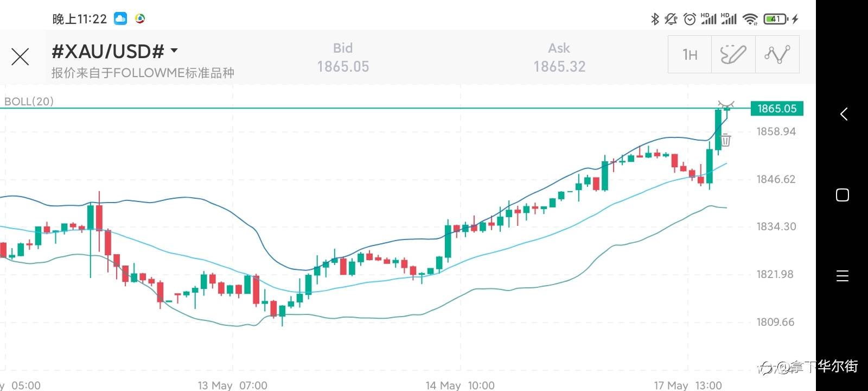
Task: Open the chart indicators line icon
Action: [x=777, y=54]
